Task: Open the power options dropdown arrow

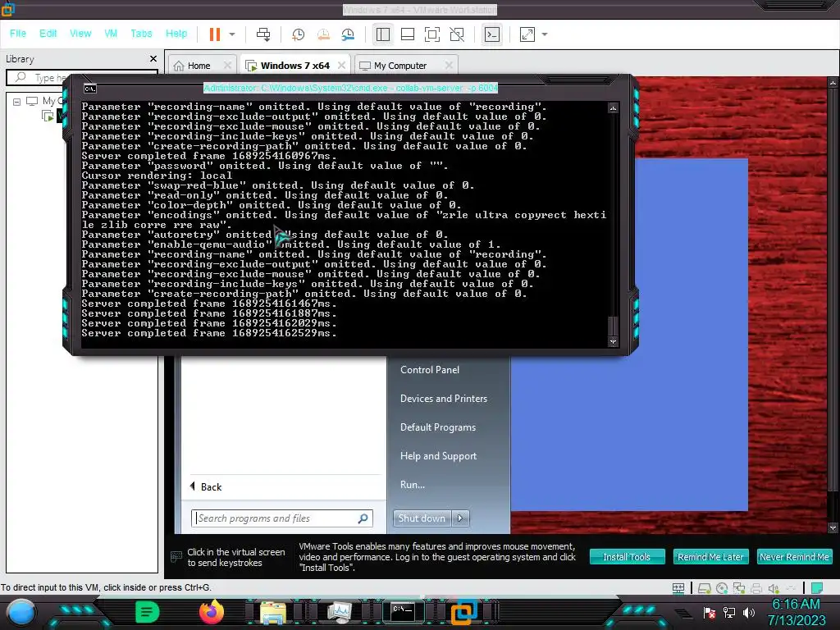Action: (232, 34)
